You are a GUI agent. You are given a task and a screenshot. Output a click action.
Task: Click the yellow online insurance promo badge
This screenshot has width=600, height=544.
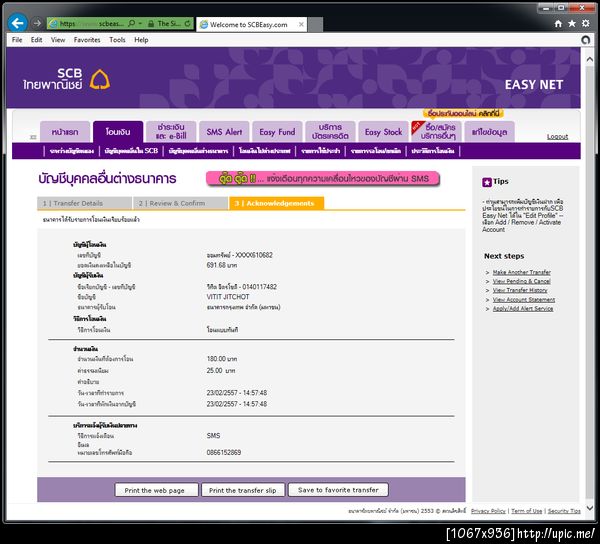[463, 113]
